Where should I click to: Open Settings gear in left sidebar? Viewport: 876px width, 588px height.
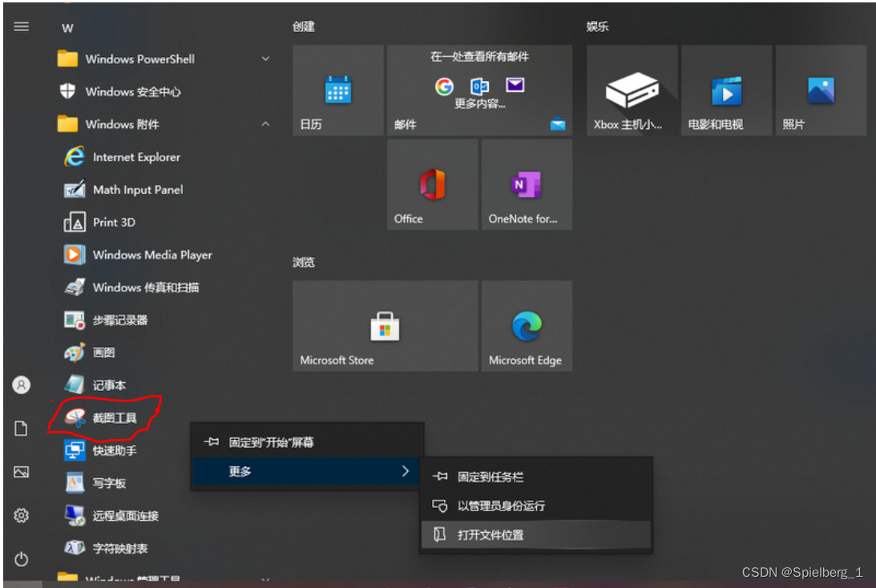point(21,515)
